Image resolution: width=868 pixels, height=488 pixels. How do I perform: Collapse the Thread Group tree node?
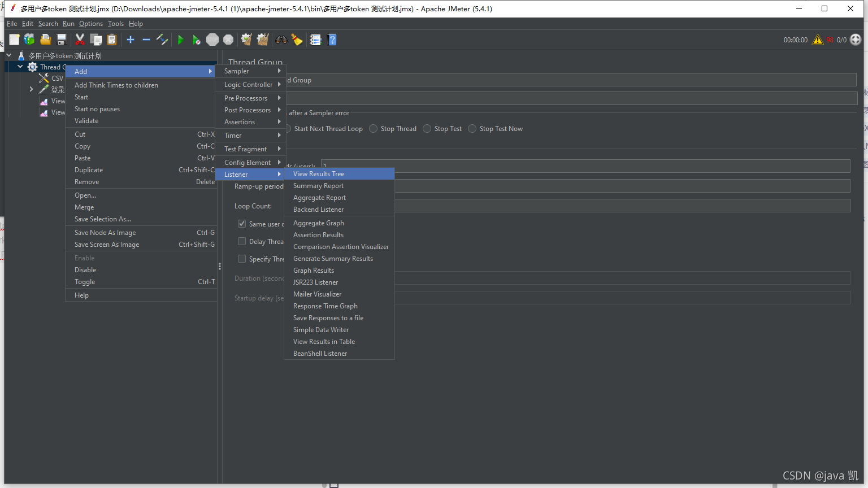[x=20, y=67]
